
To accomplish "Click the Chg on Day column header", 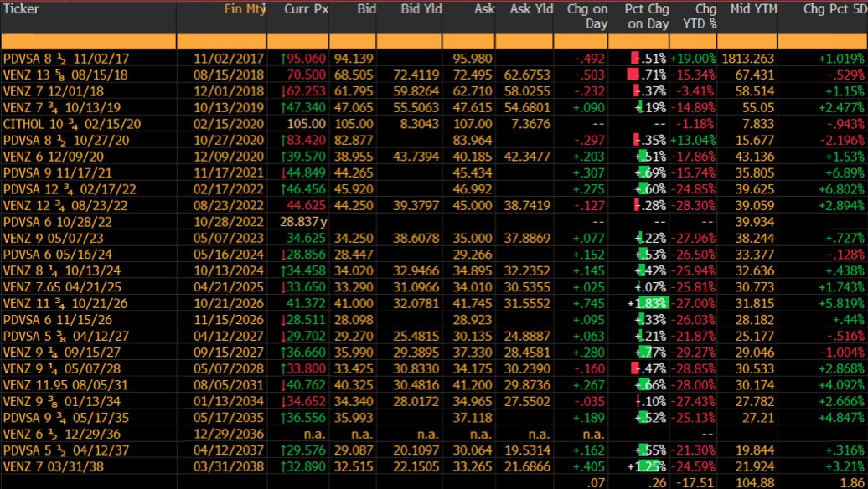I will [587, 16].
